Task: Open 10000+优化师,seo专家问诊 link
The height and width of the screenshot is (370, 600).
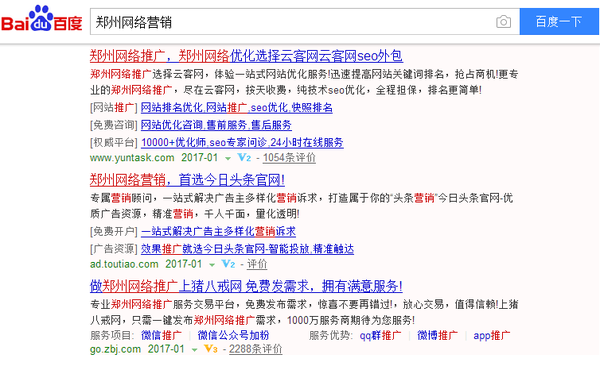Action: point(242,142)
